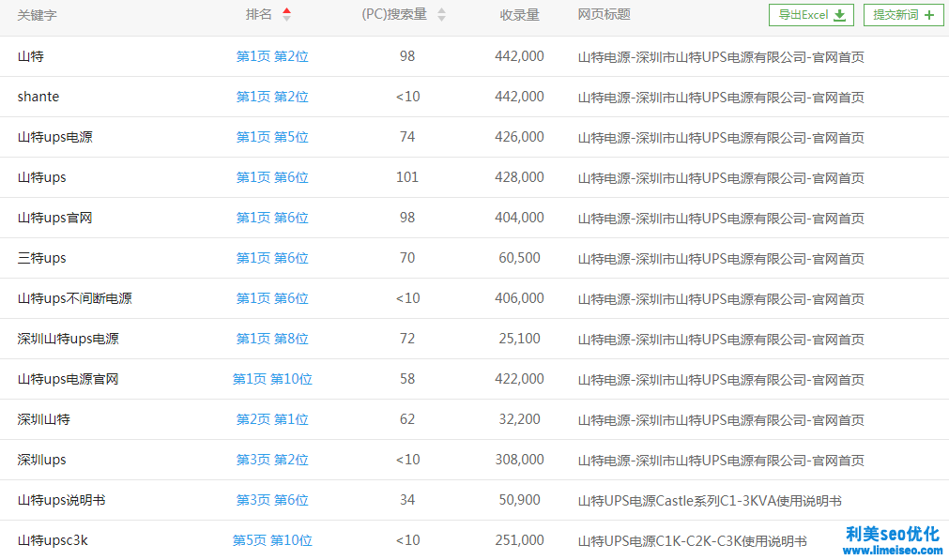
Task: Open 第3页 第2位 link for 深圳ups
Action: (x=272, y=460)
